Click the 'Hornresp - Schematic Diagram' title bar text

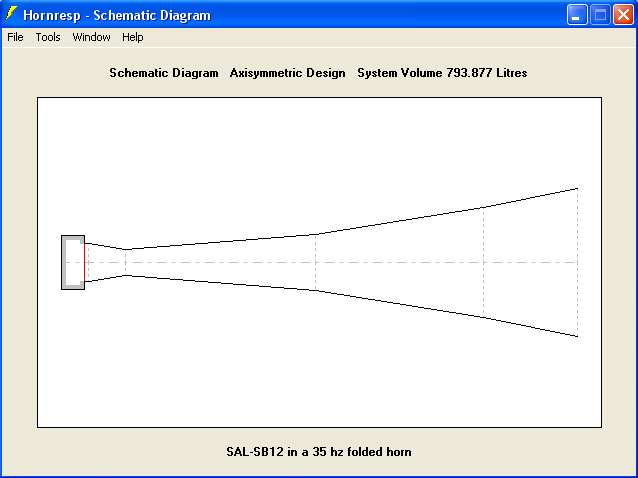pyautogui.click(x=117, y=15)
